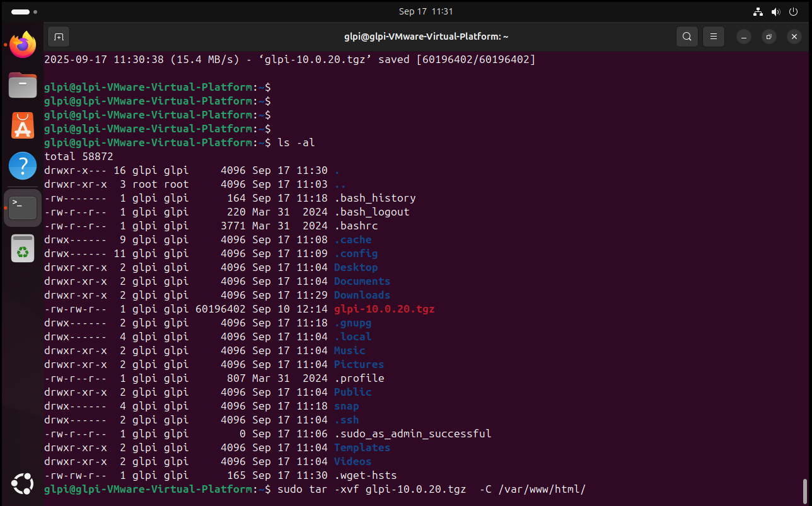Launch Firefox from the dock

click(23, 45)
